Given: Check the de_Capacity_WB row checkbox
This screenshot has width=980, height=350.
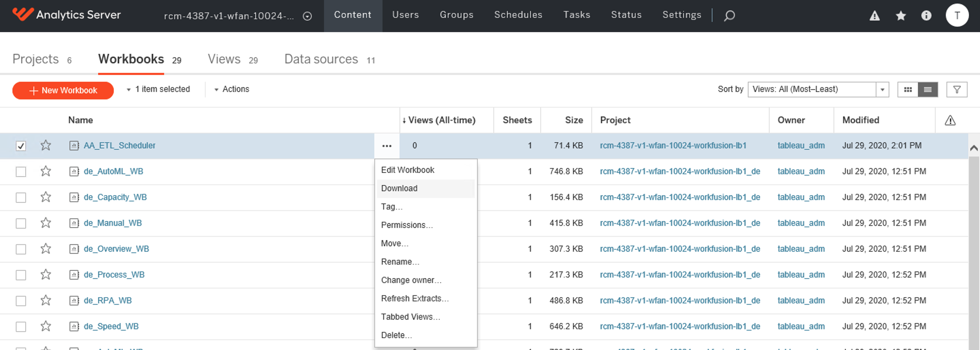Looking at the screenshot, I should click(21, 197).
